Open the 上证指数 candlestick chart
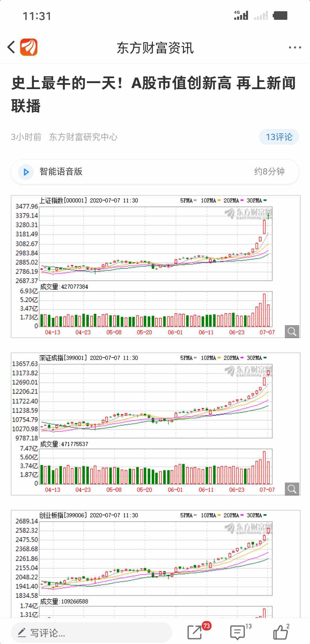The width and height of the screenshot is (310, 644). pyautogui.click(x=156, y=267)
